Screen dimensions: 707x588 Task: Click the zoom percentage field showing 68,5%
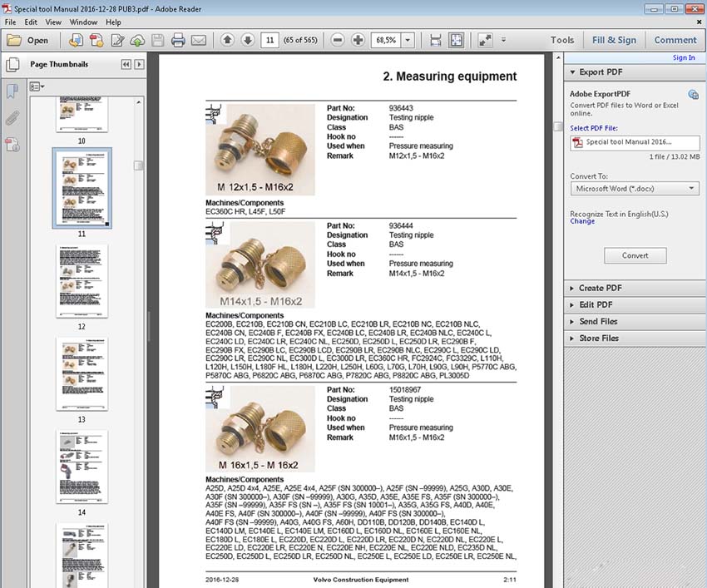tap(386, 40)
